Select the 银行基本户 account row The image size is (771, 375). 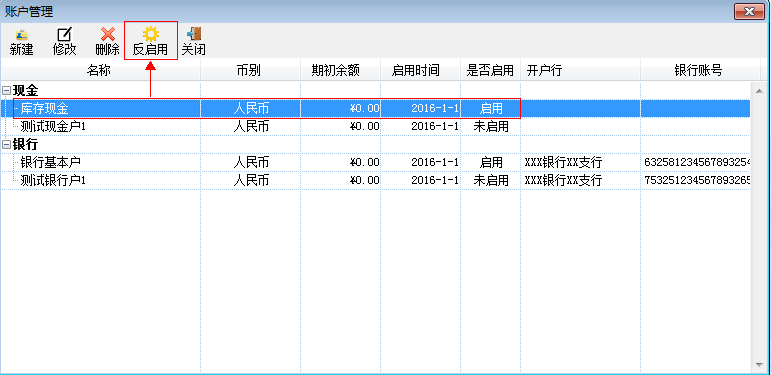click(375, 162)
